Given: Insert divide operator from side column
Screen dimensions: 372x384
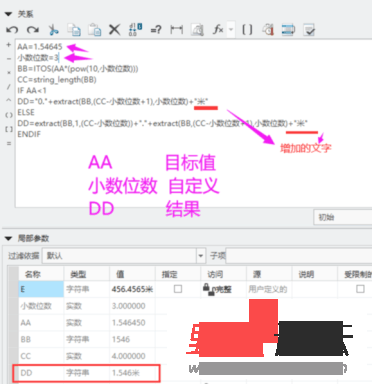Looking at the screenshot, I should 9,87.
